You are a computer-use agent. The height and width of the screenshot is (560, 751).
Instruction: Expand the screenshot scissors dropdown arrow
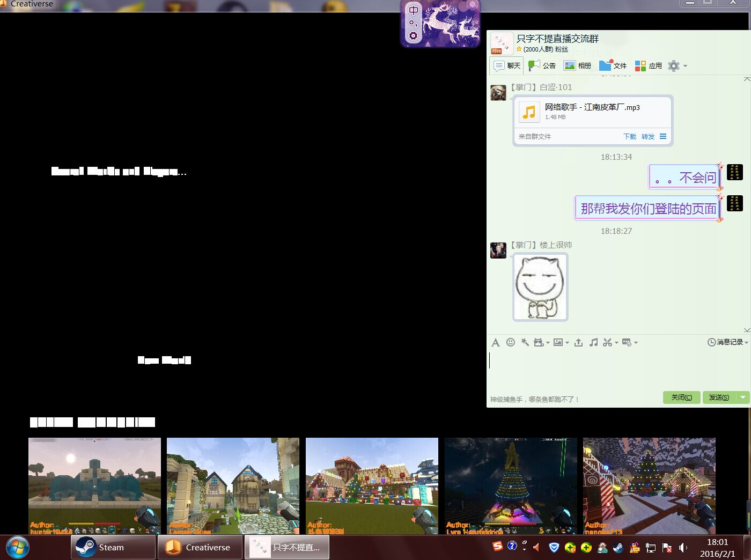click(616, 343)
